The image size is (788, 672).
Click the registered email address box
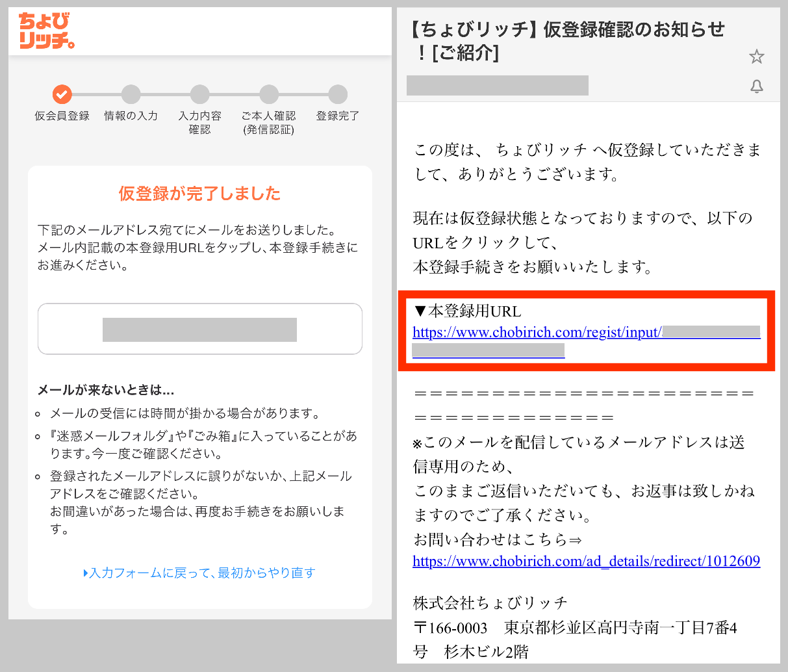pyautogui.click(x=199, y=329)
